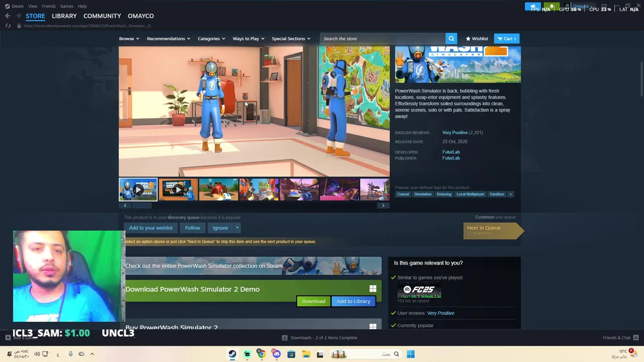Image resolution: width=644 pixels, height=362 pixels.
Task: Select the Relaxing tag
Action: click(444, 194)
